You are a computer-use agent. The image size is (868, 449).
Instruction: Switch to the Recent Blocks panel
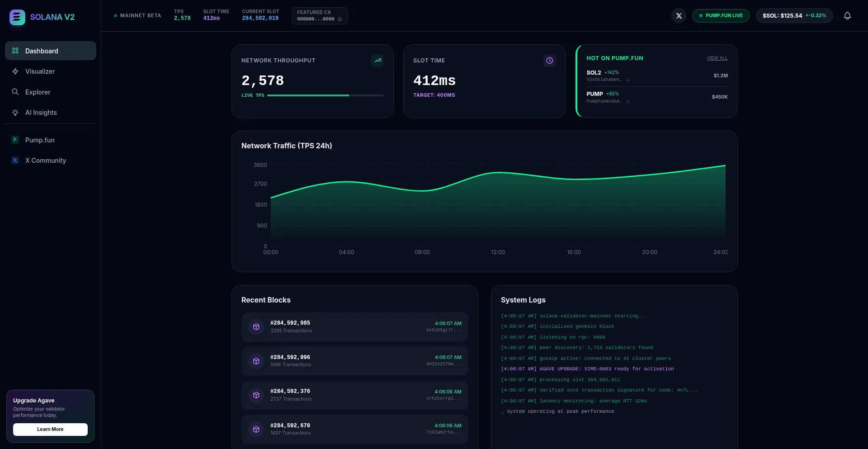coord(266,300)
